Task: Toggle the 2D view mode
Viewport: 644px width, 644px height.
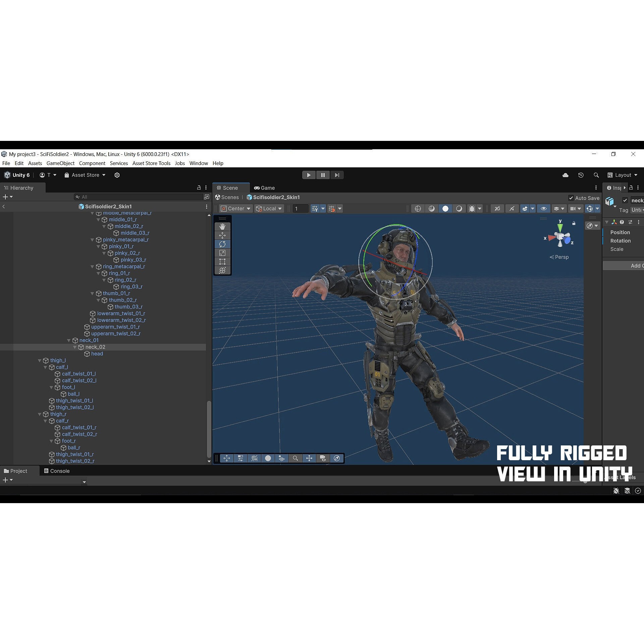Action: click(497, 209)
